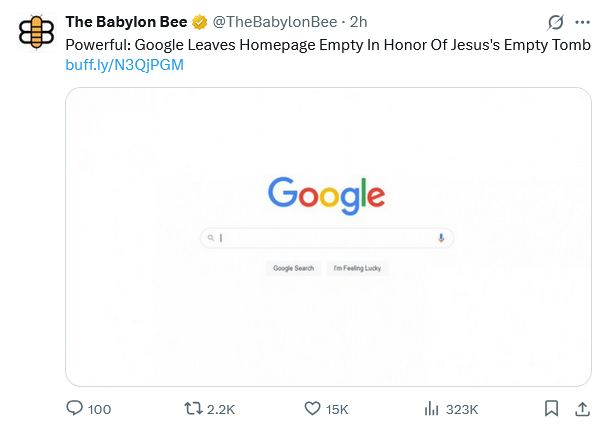View post analytics bar-chart icon
This screenshot has height=431, width=609.
pyautogui.click(x=432, y=408)
